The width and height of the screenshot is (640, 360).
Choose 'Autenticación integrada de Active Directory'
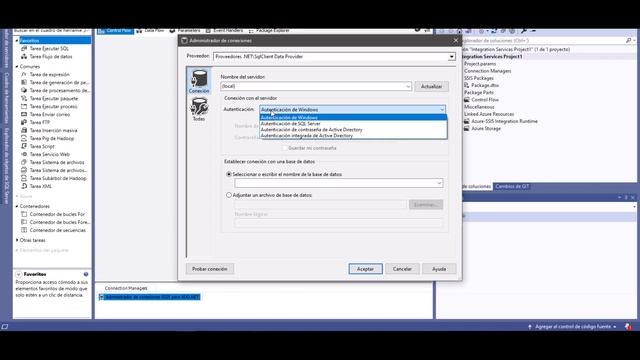pos(353,136)
